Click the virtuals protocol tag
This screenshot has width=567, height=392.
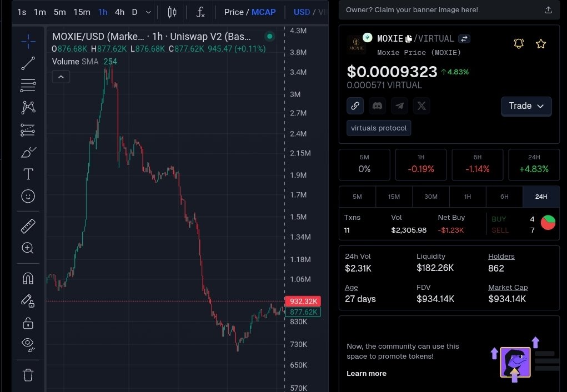tap(379, 128)
